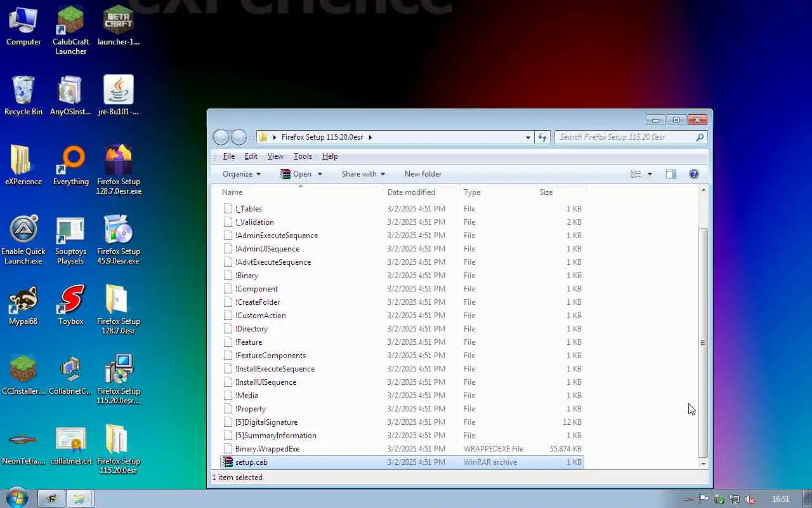Select the !InstallExecuteSequence file
Screen dimensions: 812x508
pos(402,369)
